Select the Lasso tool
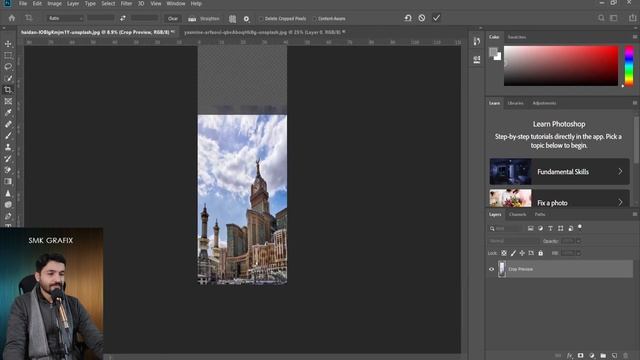Viewport: 640px width, 360px height. click(x=8, y=67)
